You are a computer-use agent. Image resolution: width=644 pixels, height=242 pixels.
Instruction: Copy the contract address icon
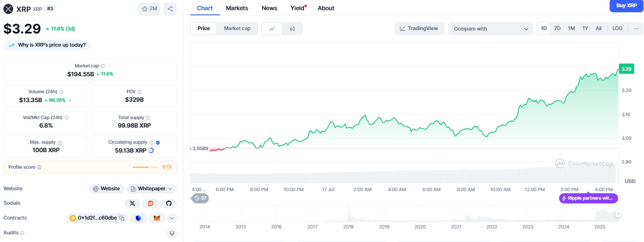click(x=122, y=218)
